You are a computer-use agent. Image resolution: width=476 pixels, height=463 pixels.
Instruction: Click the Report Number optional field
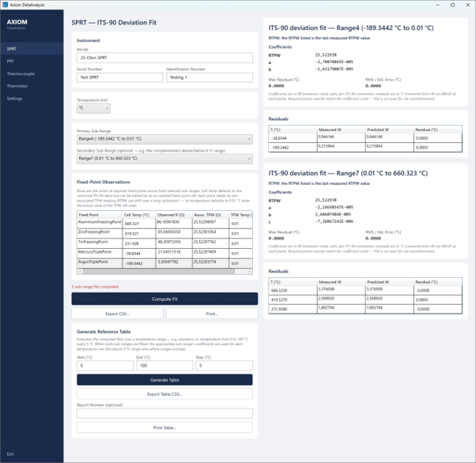[x=164, y=413]
